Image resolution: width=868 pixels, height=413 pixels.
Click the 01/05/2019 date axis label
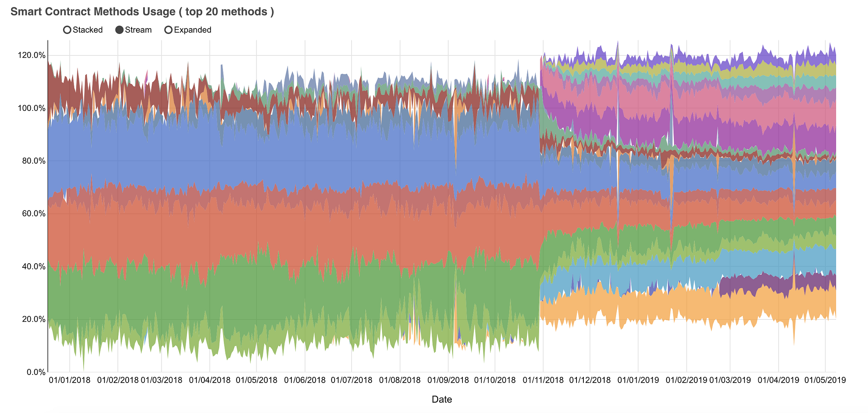pos(825,380)
